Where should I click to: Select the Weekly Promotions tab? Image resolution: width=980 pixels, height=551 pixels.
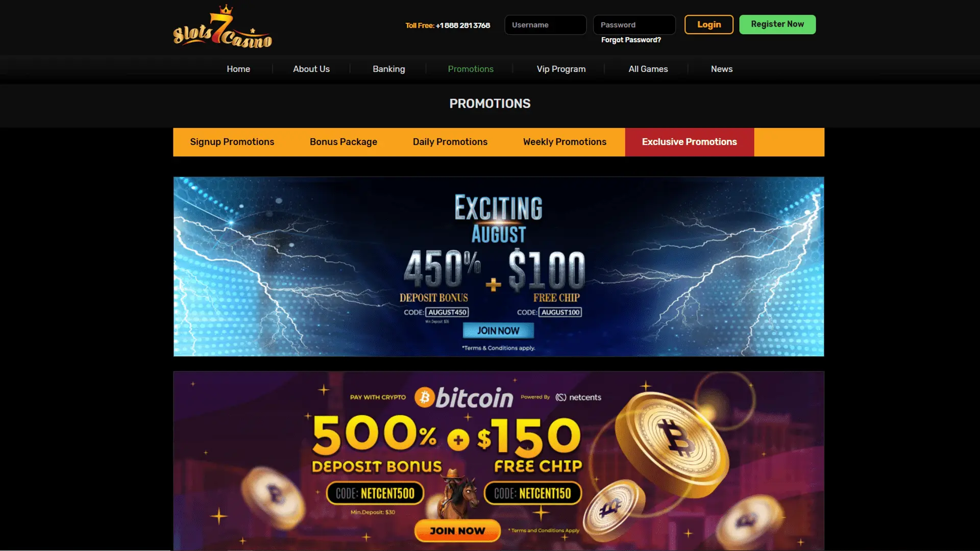point(565,142)
